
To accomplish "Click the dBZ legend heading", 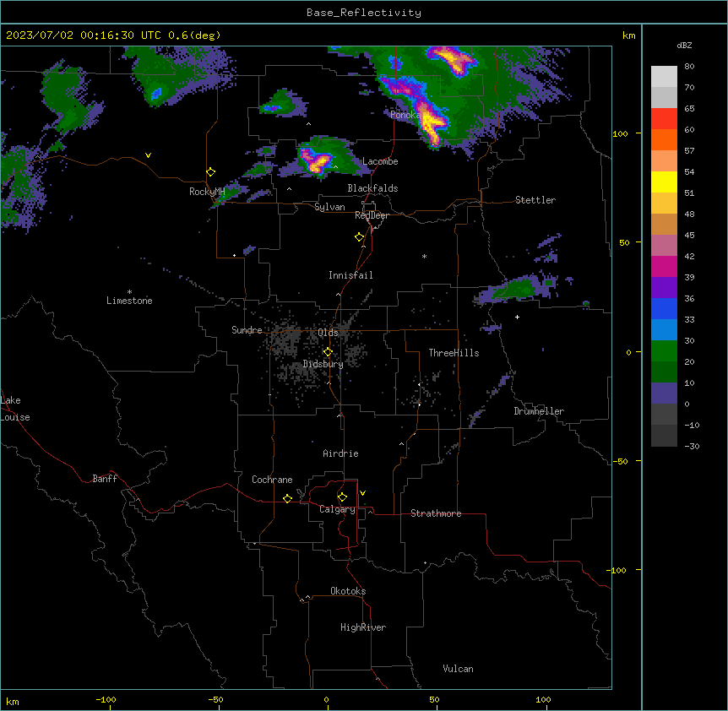I will point(684,45).
